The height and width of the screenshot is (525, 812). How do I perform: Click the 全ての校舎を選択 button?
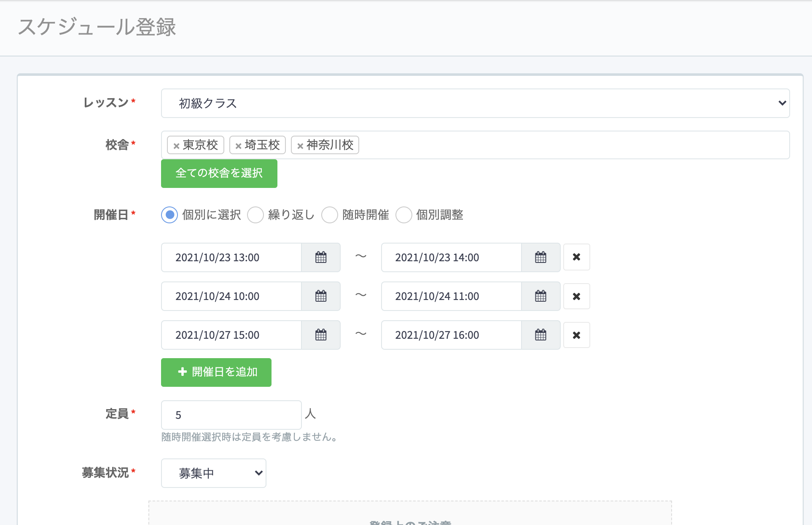tap(219, 174)
